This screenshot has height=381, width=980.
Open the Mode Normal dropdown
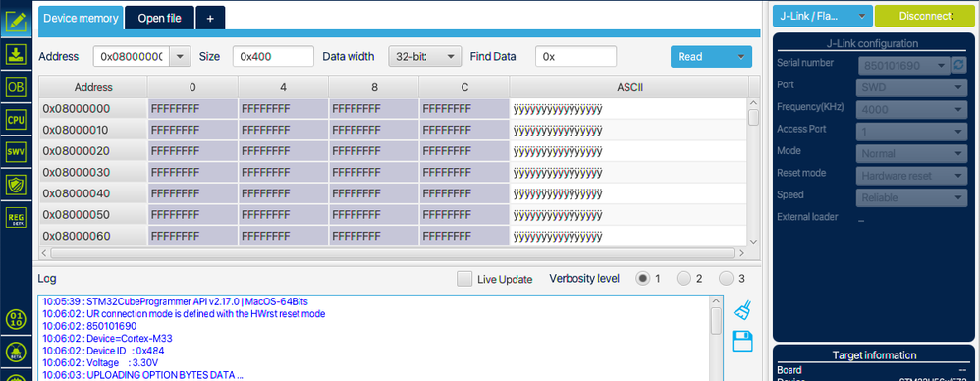(x=911, y=153)
